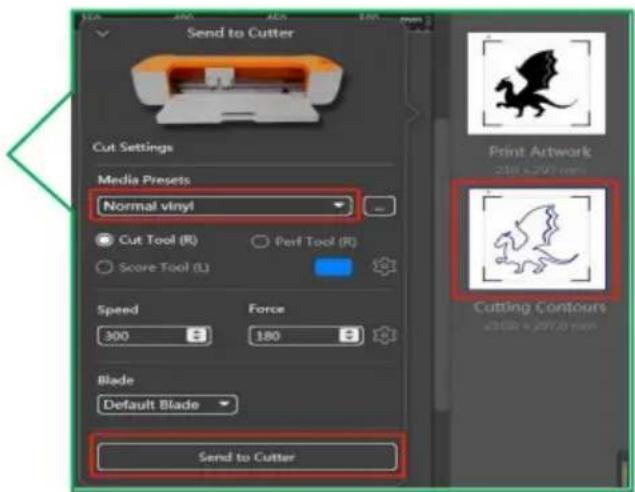Open media presets options ellipsis button
Screen dimensions: 635x492
click(x=379, y=207)
